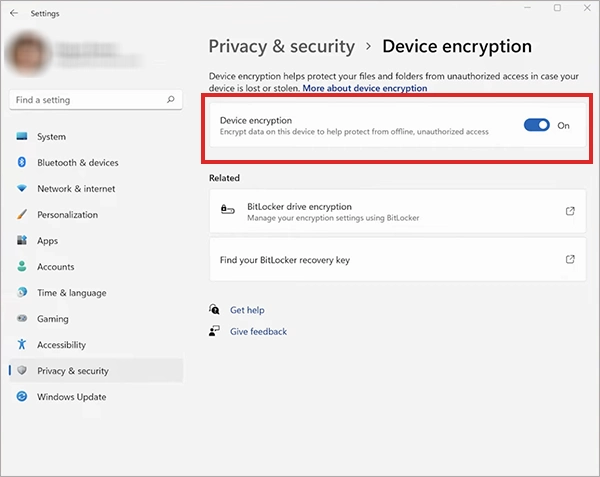Click the Time & language globe icon
Screen dimensions: 600x477
pos(22,292)
